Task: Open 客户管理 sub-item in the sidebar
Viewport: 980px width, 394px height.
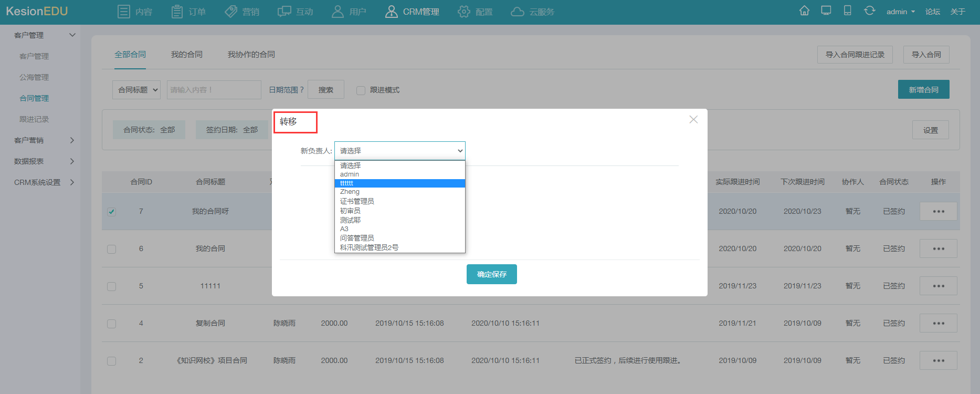Action: (34, 56)
